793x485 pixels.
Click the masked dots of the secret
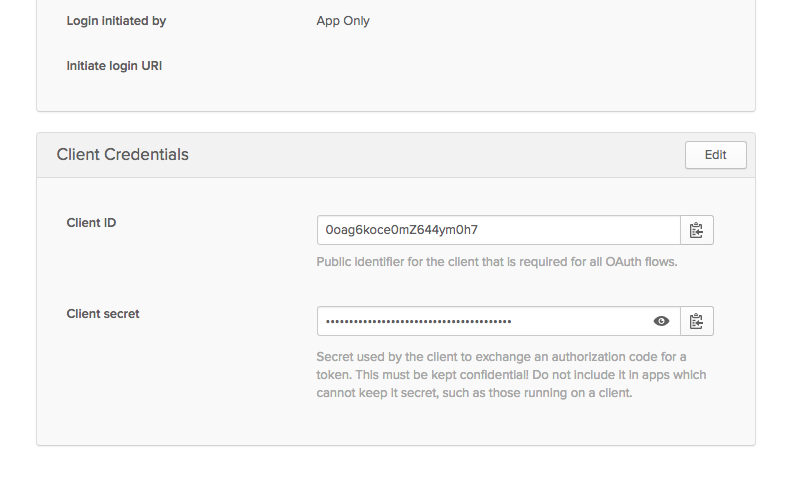[x=418, y=322]
